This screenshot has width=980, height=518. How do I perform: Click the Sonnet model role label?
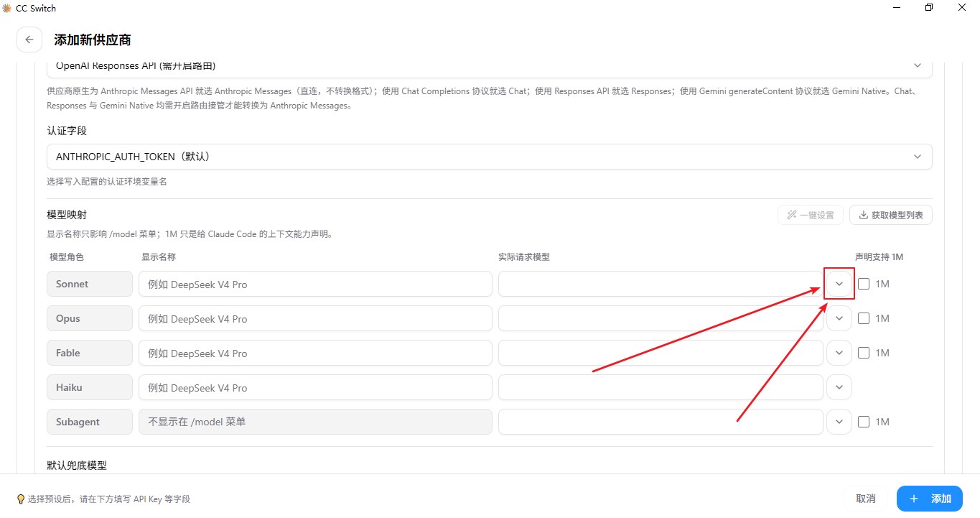(x=90, y=284)
